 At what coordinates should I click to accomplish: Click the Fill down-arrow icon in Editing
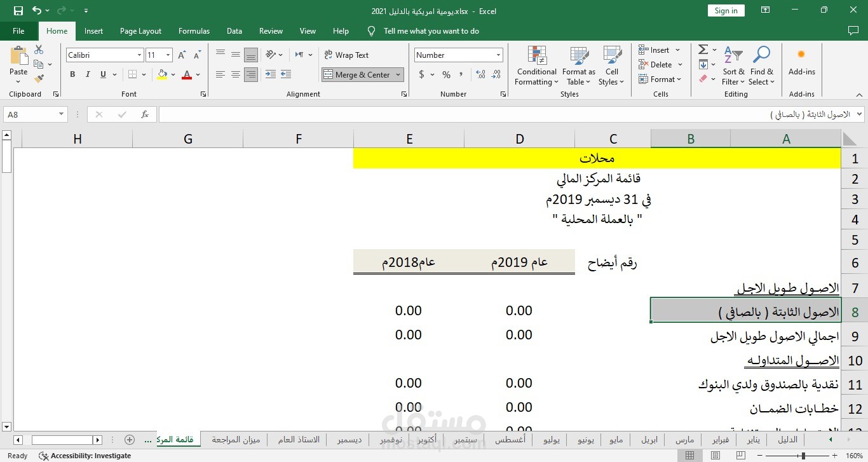703,64
